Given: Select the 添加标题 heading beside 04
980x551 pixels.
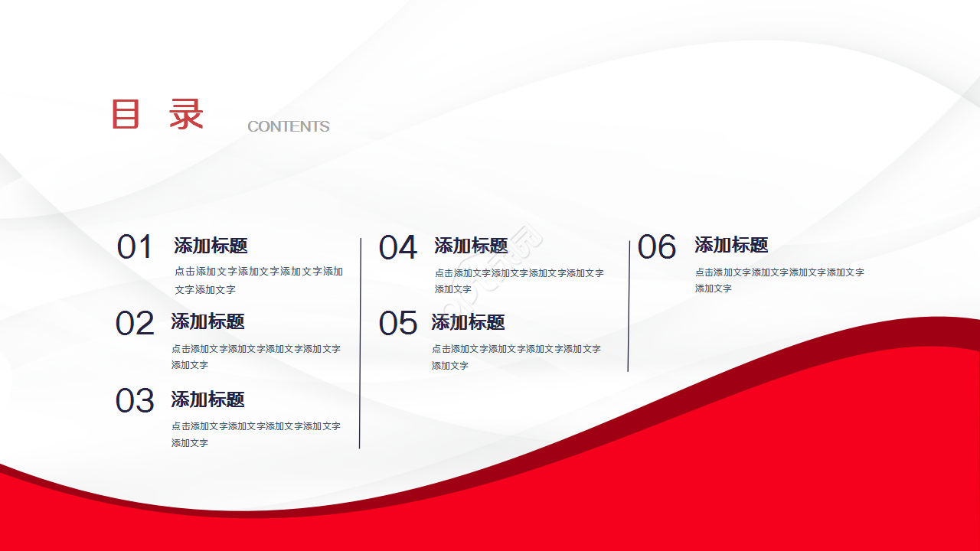Looking at the screenshot, I should click(471, 246).
